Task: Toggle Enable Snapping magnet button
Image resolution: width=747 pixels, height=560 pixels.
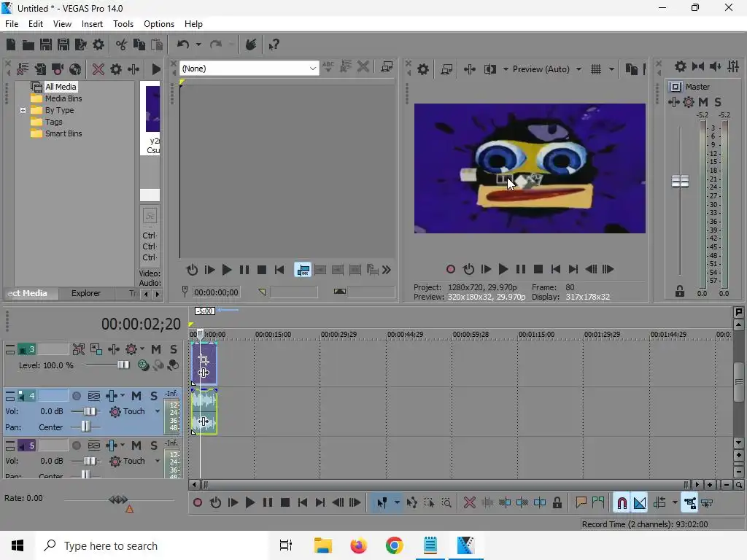Action: pos(622,502)
